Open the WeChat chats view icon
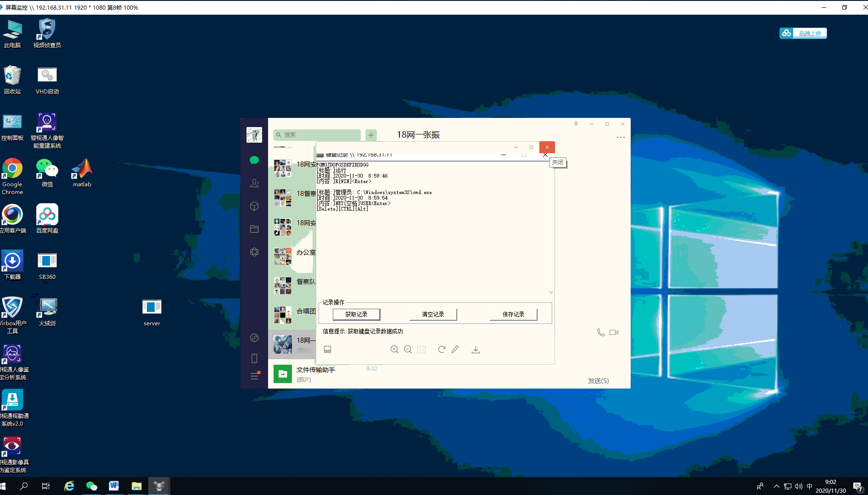The width and height of the screenshot is (868, 495). (x=254, y=160)
